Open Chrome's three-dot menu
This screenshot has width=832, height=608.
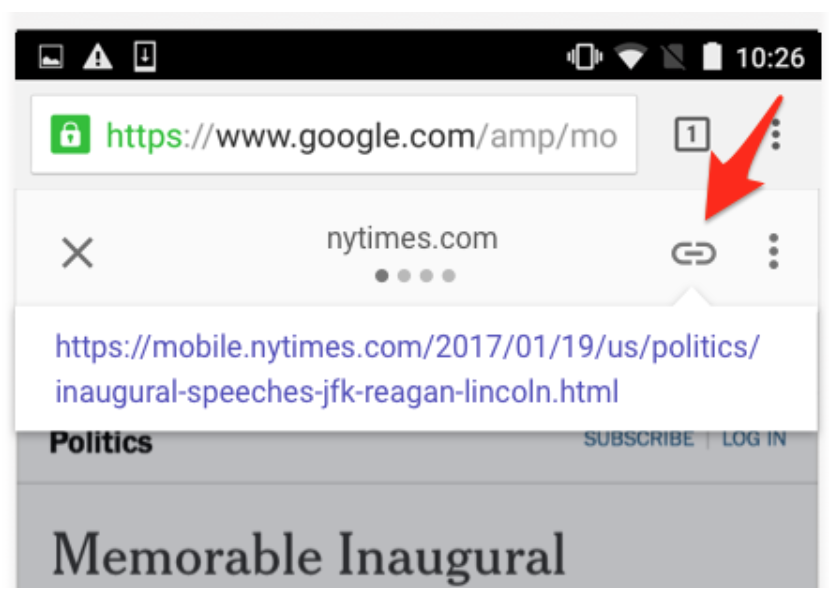(777, 134)
